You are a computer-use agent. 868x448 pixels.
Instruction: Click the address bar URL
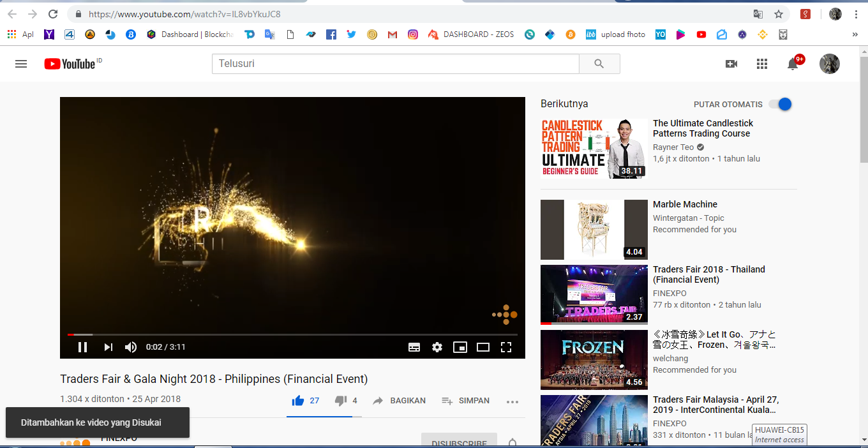pos(184,14)
